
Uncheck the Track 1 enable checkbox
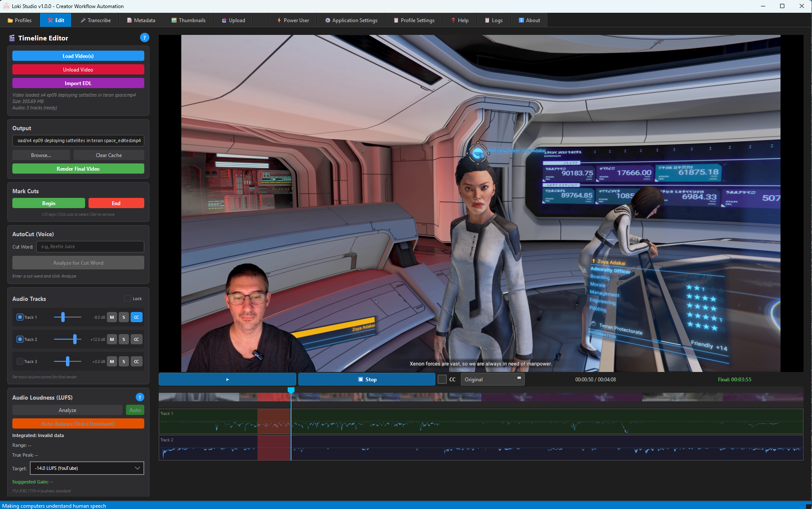(x=20, y=317)
